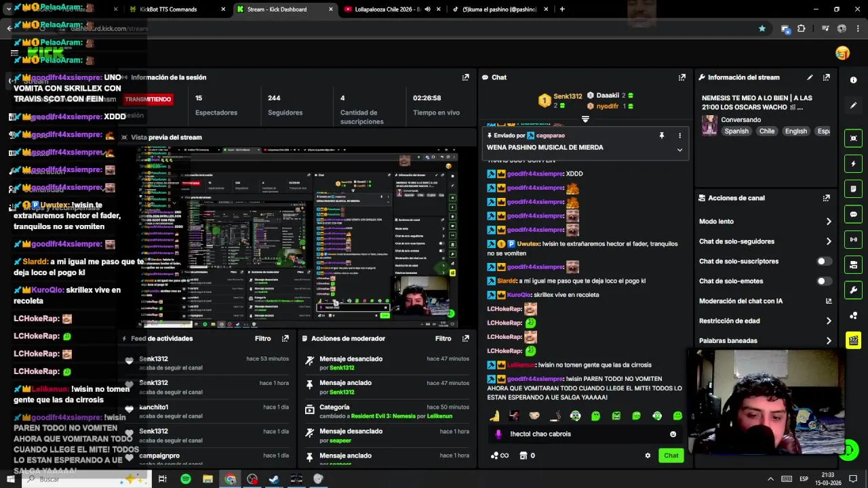Image resolution: width=868 pixels, height=488 pixels.
Task: Toggle the lightning bolt sidebar icon
Action: 853,163
